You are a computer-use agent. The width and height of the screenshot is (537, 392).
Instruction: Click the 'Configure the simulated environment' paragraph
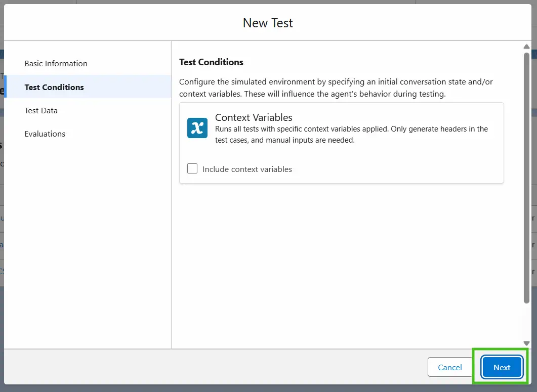[336, 88]
